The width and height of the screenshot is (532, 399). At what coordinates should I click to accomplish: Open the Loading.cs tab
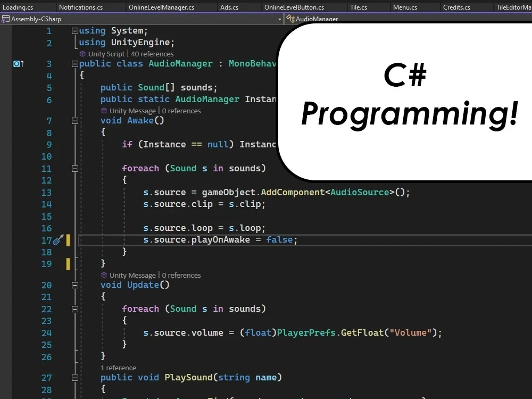pyautogui.click(x=18, y=7)
